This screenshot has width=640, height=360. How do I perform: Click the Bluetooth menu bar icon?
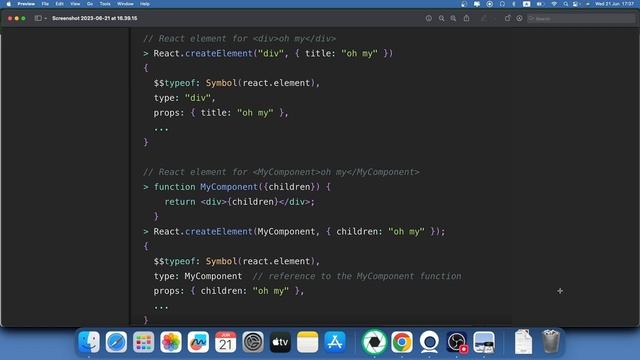[514, 4]
